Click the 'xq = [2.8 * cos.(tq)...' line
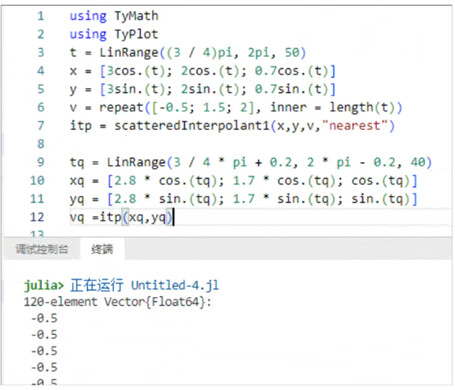Image resolution: width=455 pixels, height=390 pixels. coord(243,181)
